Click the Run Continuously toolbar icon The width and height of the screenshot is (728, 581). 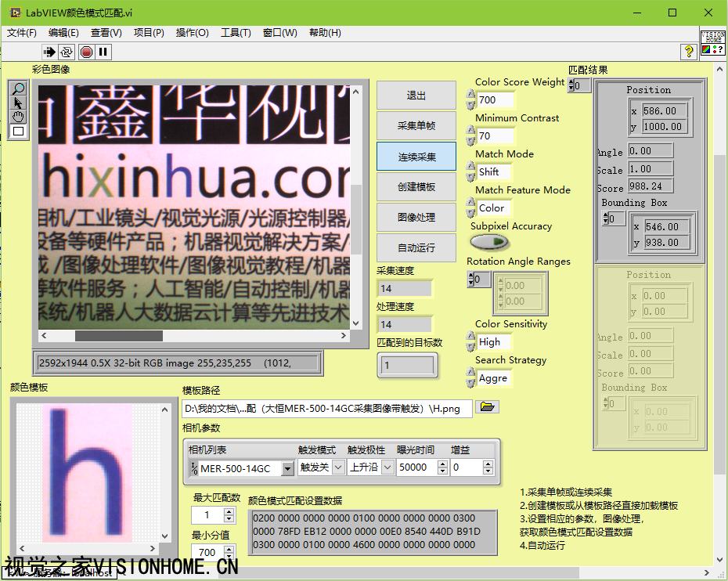pos(67,52)
